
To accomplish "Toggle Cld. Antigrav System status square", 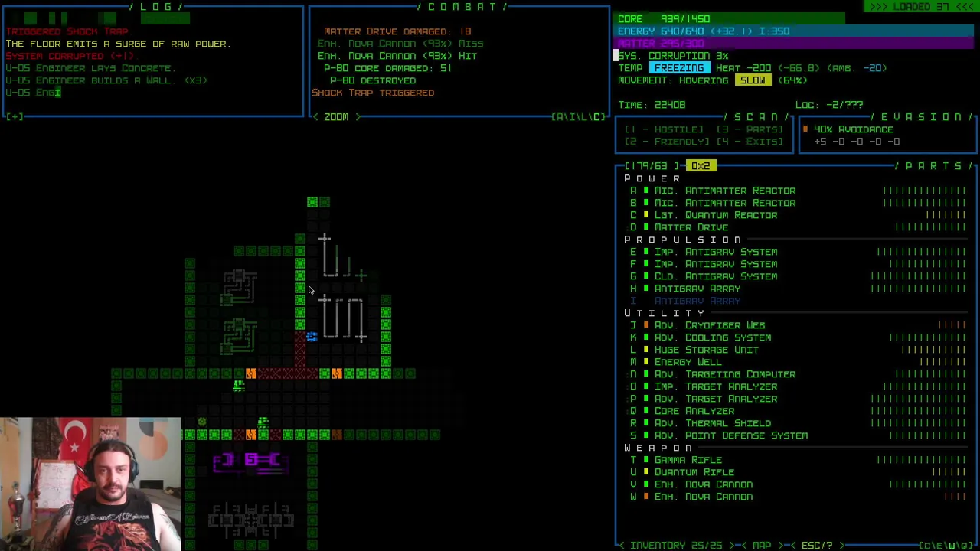I will [646, 276].
